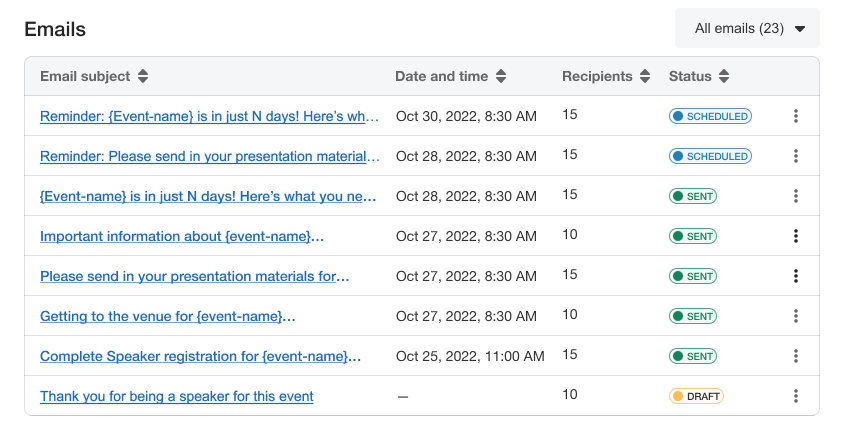Viewport: 844px width, 424px height.
Task: Open kebab menu for presentation materials reminder row
Action: 796,156
